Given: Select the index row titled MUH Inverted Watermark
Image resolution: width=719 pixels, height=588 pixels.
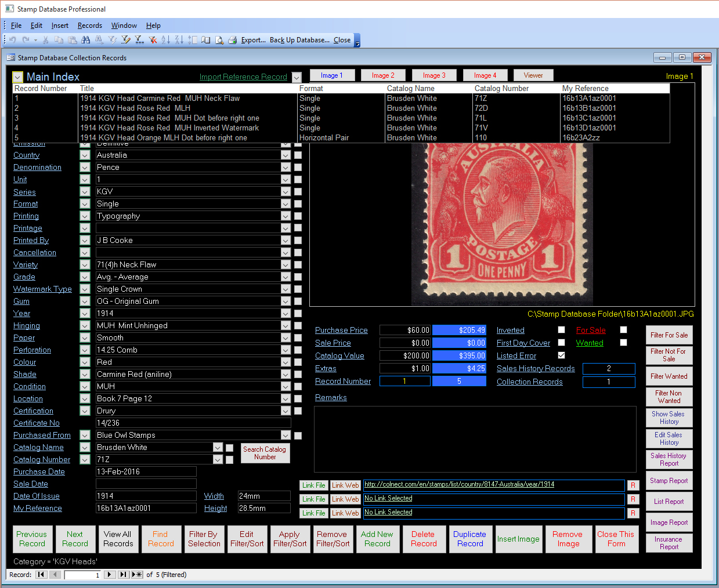Looking at the screenshot, I should tap(341, 128).
